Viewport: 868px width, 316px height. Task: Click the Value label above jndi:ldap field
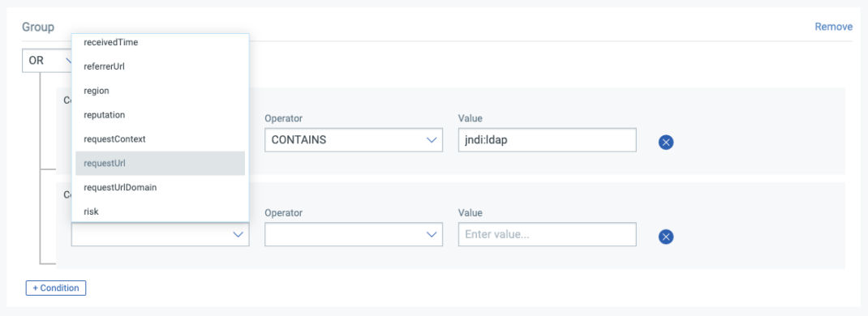[x=470, y=118]
